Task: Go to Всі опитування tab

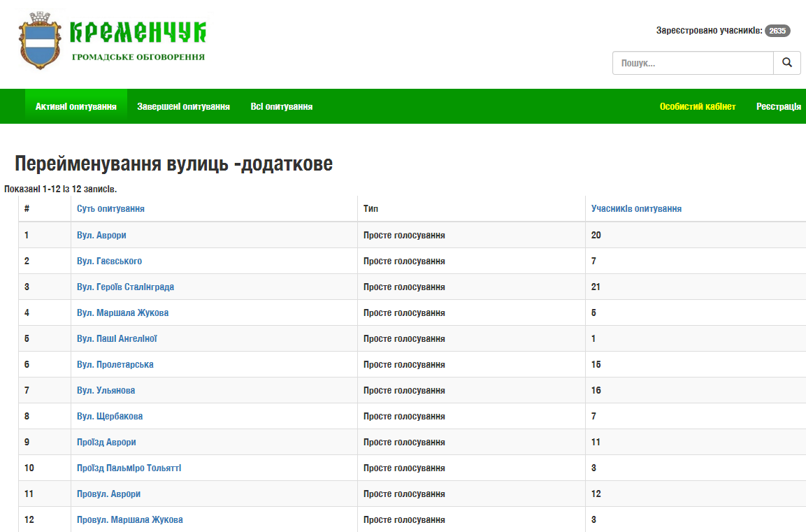Action: pyautogui.click(x=281, y=107)
